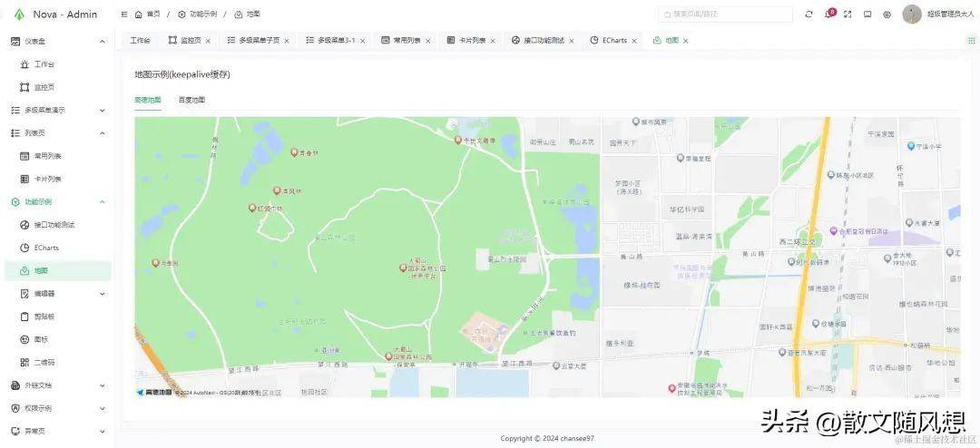
Task: Collapse the sidebar with the hamburger icon
Action: 124,14
